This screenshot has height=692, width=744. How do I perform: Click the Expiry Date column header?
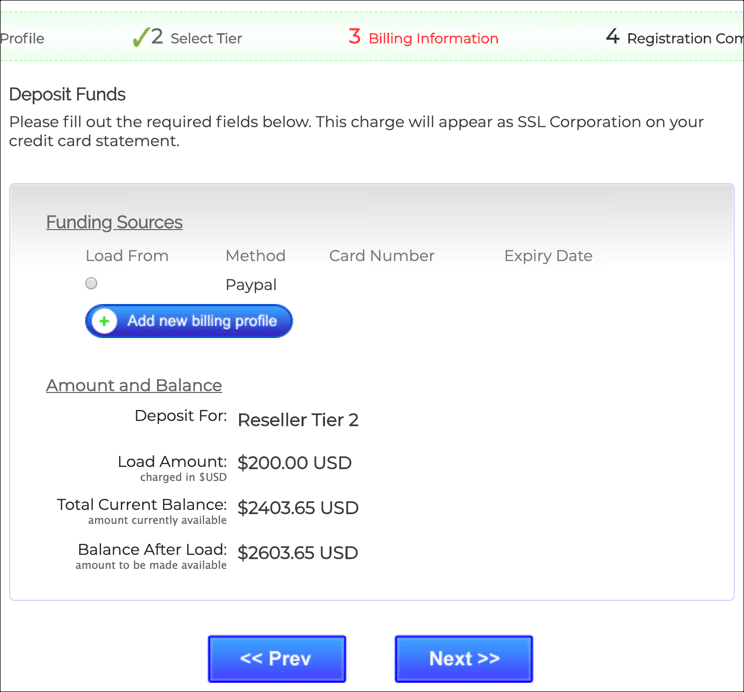[548, 256]
